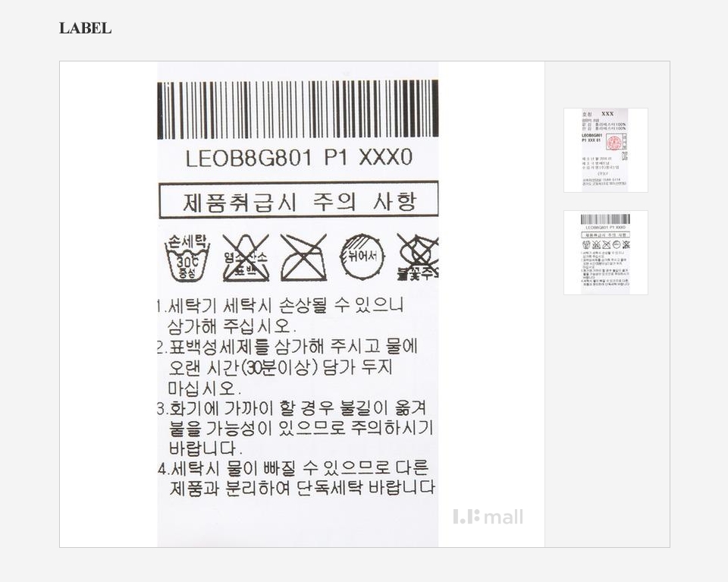This screenshot has height=582, width=728.
Task: Click care instruction 3 about fire proximity
Action: click(295, 428)
